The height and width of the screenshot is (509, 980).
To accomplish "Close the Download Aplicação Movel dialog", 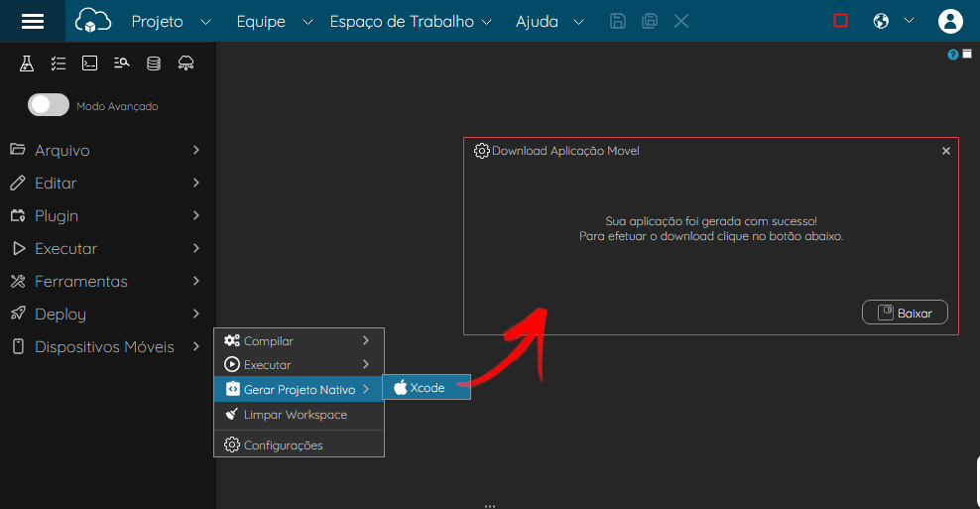I will coord(946,151).
